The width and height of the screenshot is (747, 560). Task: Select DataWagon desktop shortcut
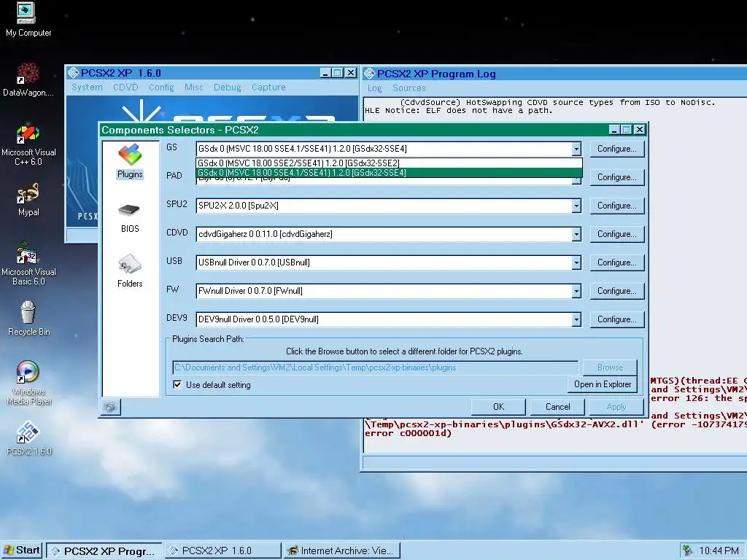pyautogui.click(x=28, y=79)
